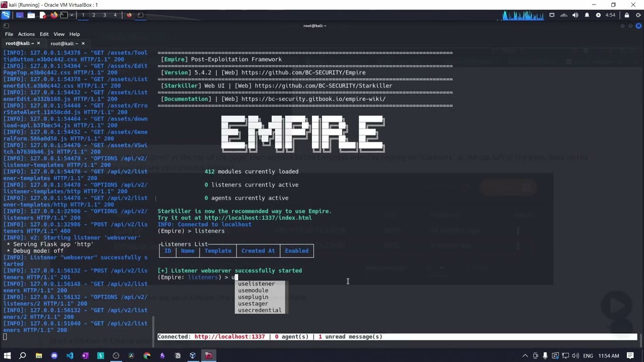Switch to workspace 2
The image size is (644, 362).
94,15
